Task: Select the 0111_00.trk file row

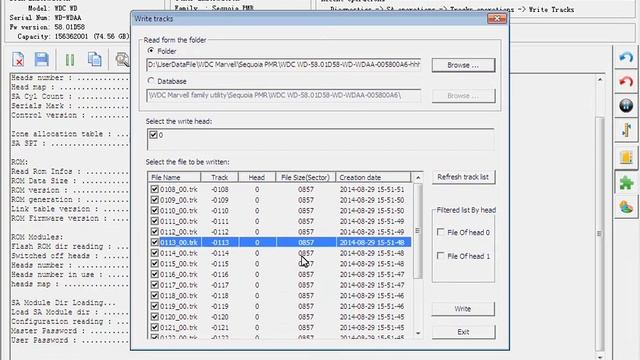Action: tap(280, 221)
